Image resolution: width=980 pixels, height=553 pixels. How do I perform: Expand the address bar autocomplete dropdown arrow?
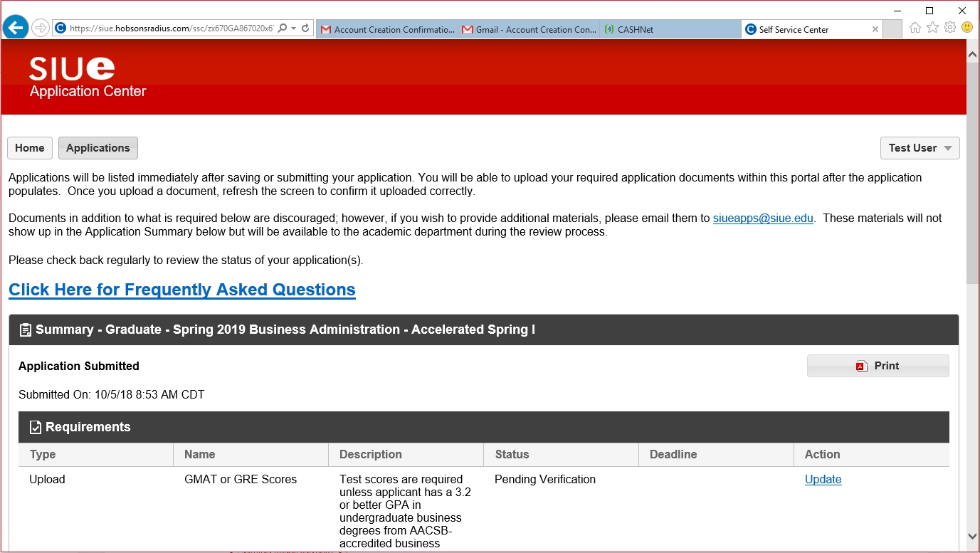click(x=293, y=28)
